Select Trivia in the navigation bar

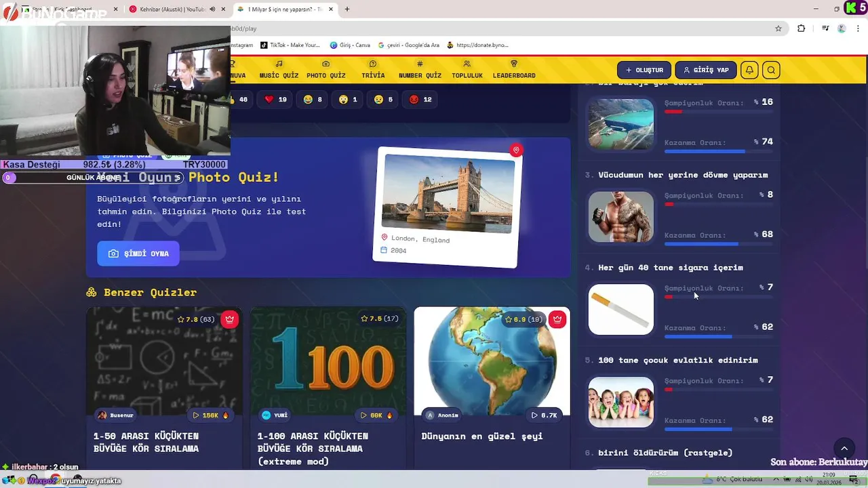373,70
